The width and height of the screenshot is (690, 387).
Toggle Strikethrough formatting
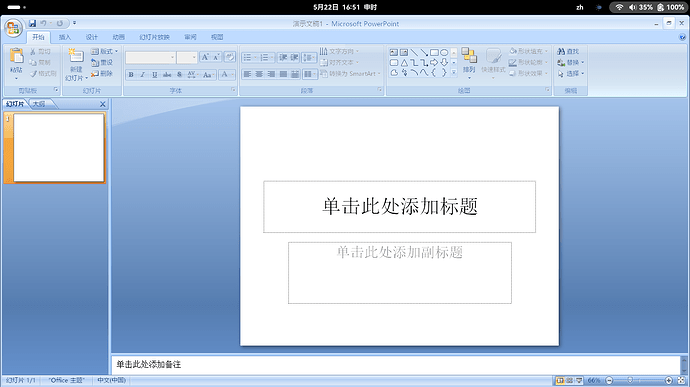[167, 75]
